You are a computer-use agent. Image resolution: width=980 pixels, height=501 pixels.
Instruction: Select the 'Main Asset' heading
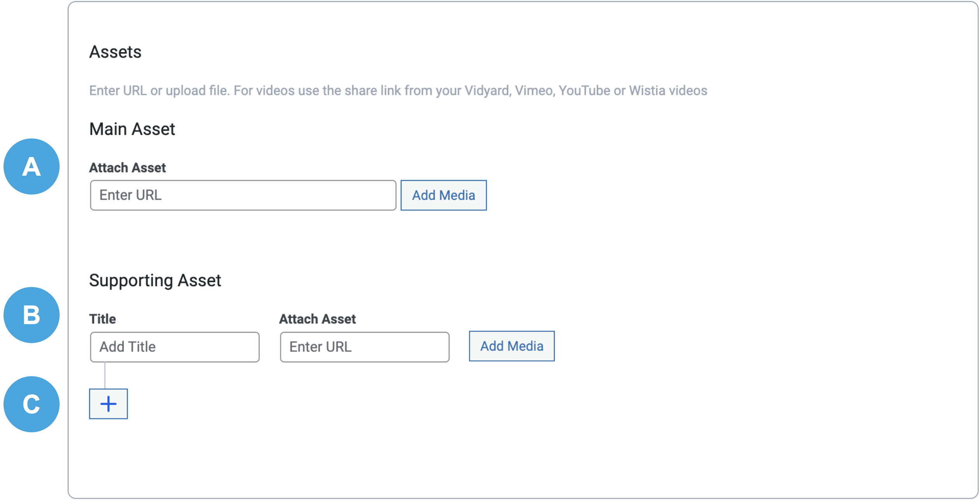coord(132,129)
